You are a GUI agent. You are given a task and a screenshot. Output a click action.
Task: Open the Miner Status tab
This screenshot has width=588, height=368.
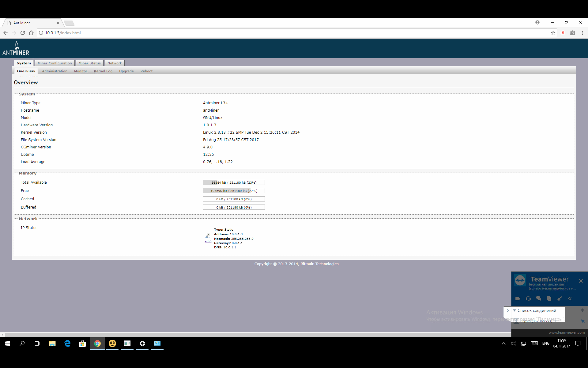click(89, 63)
